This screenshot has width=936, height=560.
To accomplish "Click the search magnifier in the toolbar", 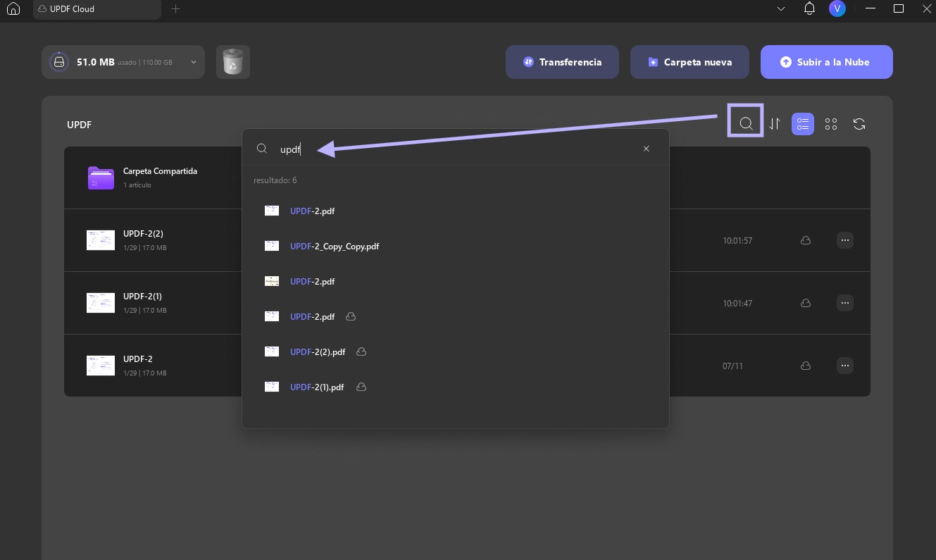I will [x=746, y=124].
